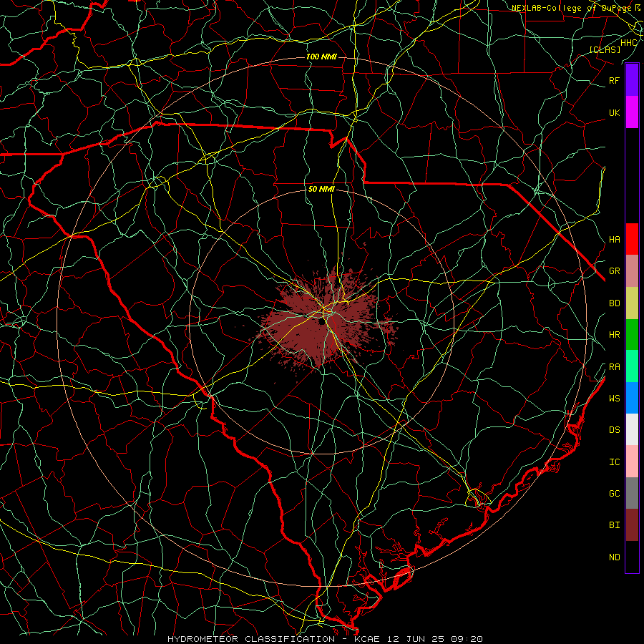Click the ND black legend swatch
This screenshot has height=644, width=644.
click(632, 557)
